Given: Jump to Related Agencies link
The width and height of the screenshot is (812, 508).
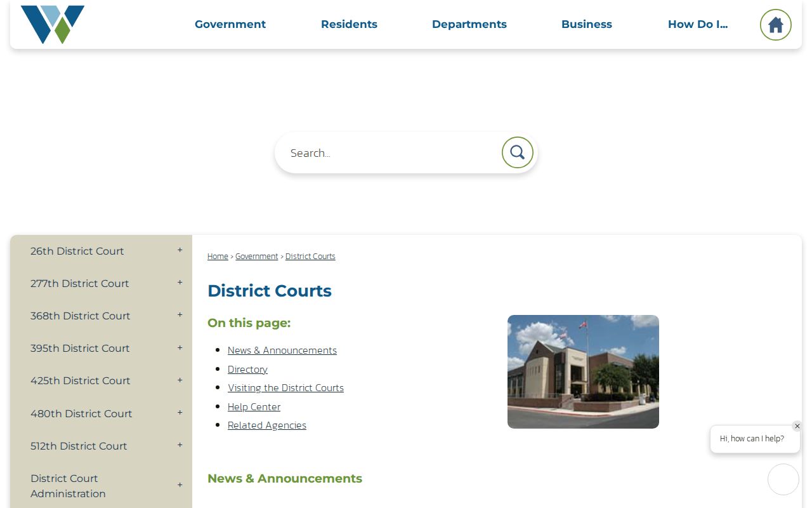Looking at the screenshot, I should 267,425.
